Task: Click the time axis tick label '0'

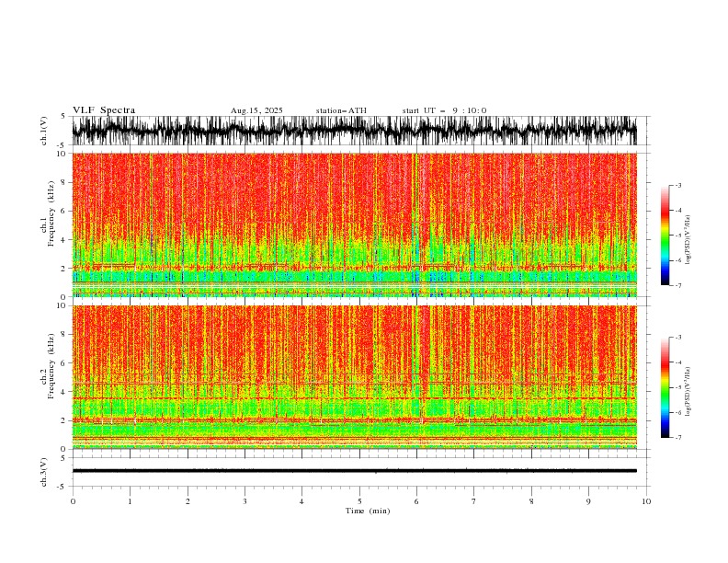Action: click(x=73, y=501)
